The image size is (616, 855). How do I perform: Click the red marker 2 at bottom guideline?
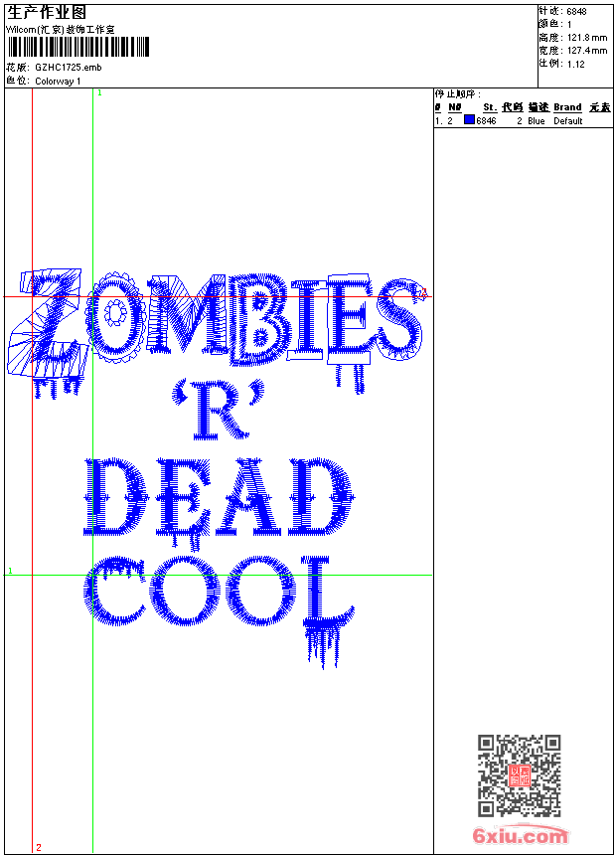(39, 847)
